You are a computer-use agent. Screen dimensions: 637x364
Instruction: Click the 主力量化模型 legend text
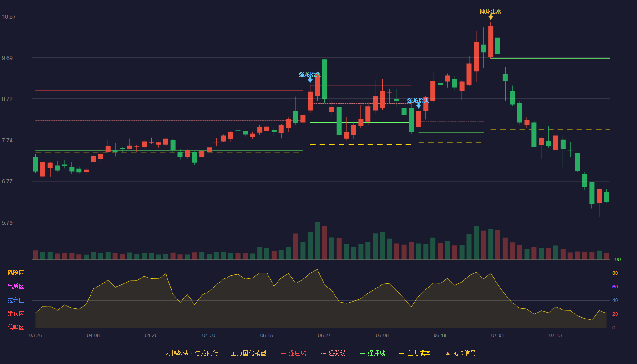coord(248,353)
